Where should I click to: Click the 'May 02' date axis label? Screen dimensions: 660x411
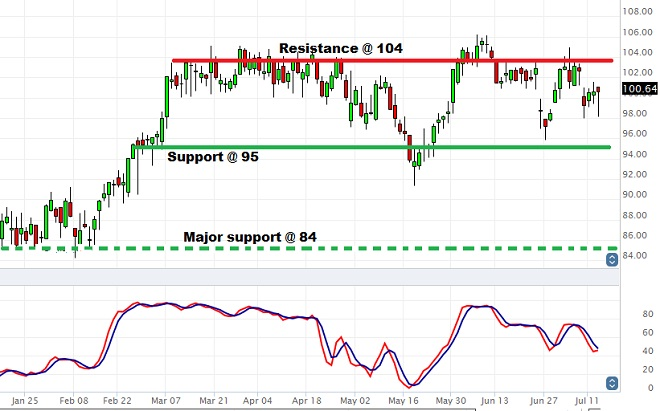pyautogui.click(x=355, y=400)
